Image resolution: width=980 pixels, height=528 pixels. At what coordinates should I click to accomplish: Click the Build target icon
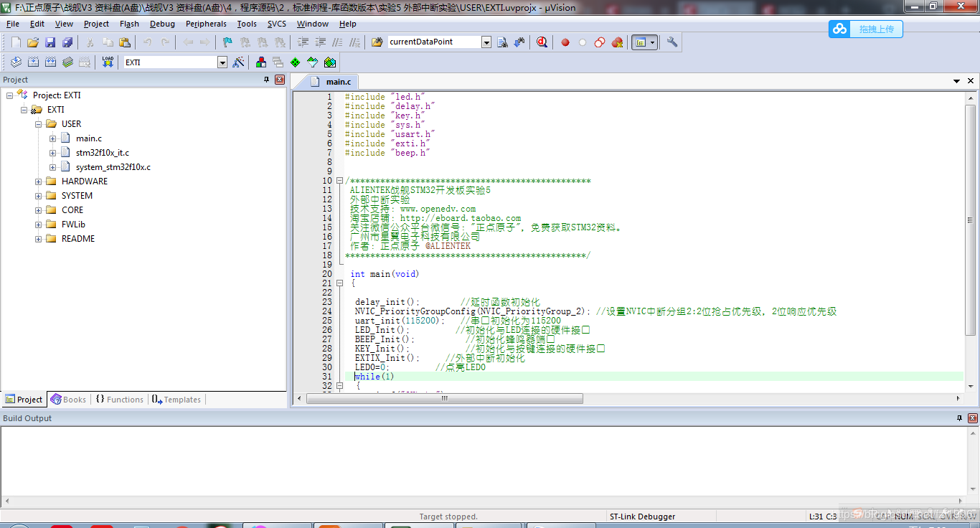pos(33,62)
